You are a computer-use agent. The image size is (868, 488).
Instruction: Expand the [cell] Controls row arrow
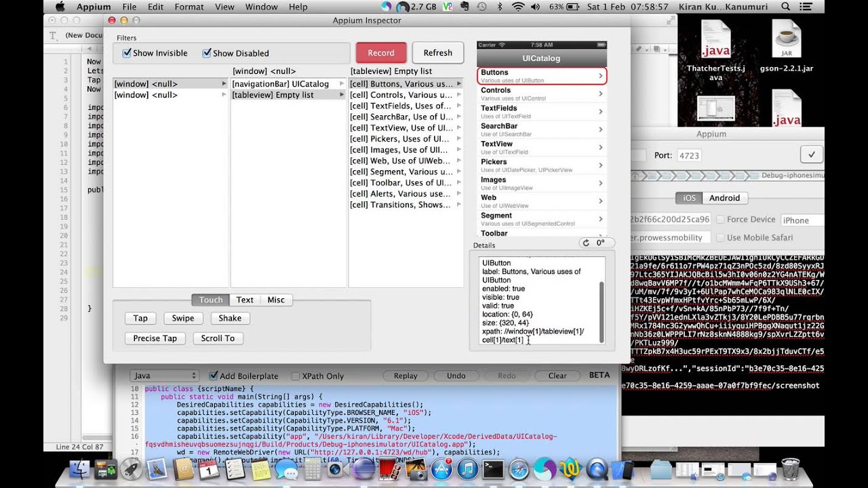point(459,95)
